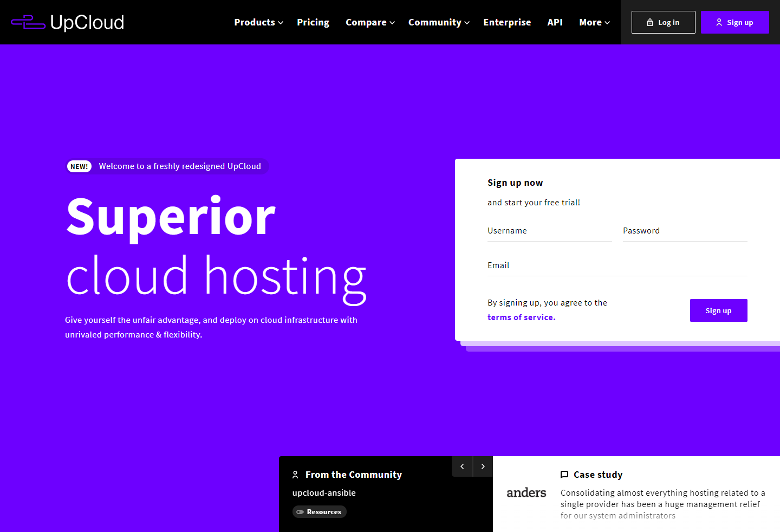Click the Resources tag badge
This screenshot has height=532, width=780.
pos(319,512)
